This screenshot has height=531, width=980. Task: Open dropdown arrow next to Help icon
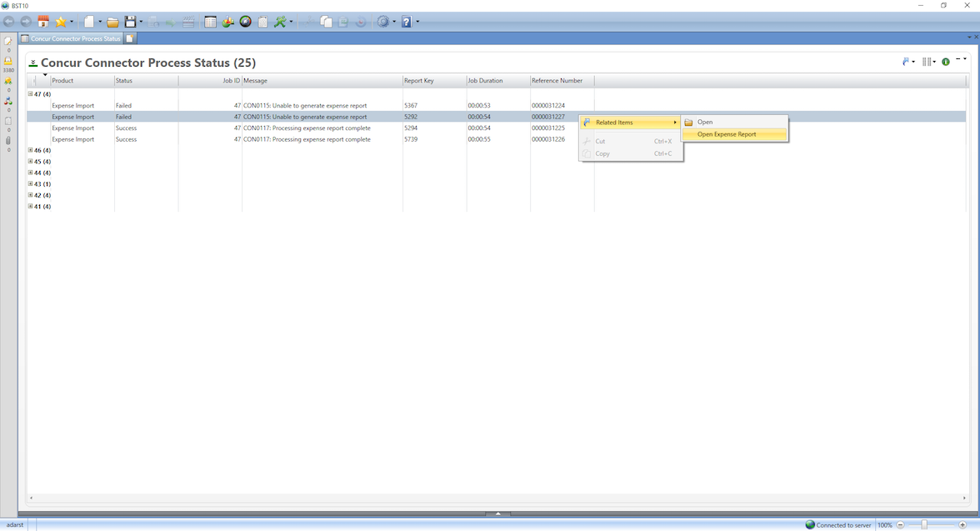417,22
